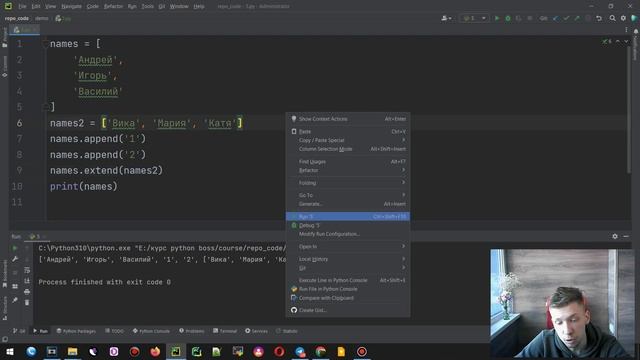Toggle scroll-to-end icon in Run panel
Screen dimensions: 640x360
27,281
